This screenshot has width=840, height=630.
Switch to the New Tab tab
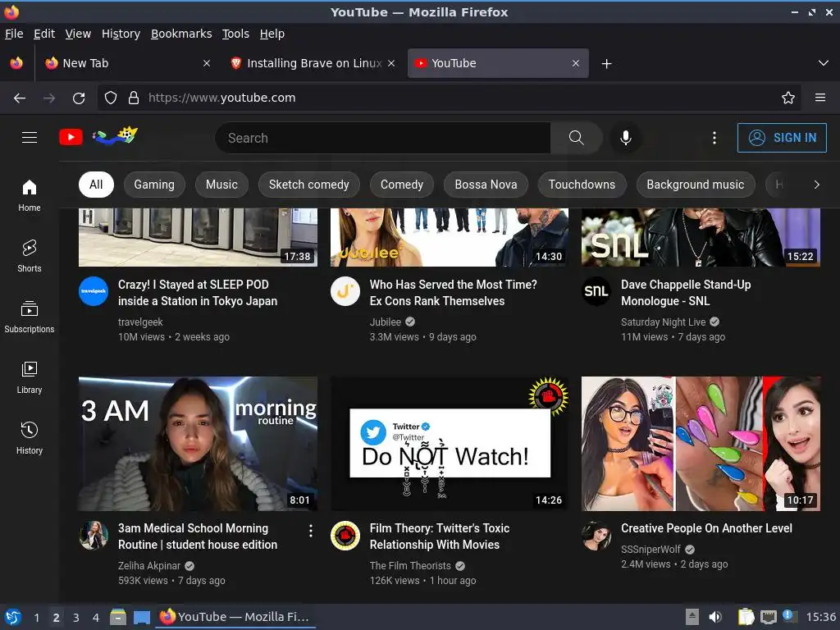click(x=126, y=63)
